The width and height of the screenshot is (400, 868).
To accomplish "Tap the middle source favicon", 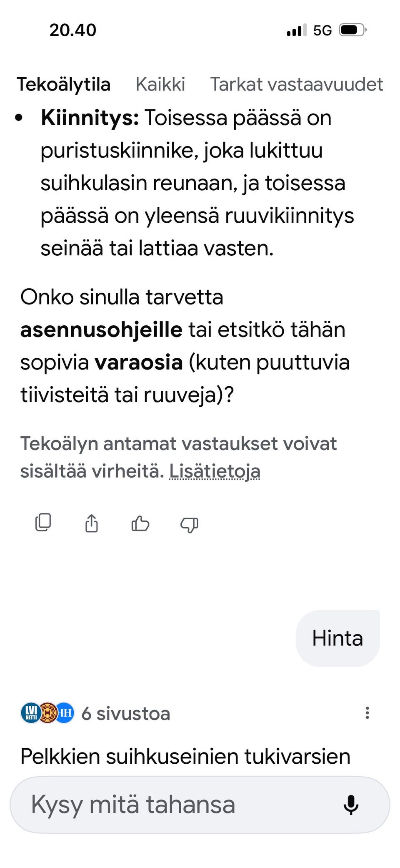I will tap(47, 713).
